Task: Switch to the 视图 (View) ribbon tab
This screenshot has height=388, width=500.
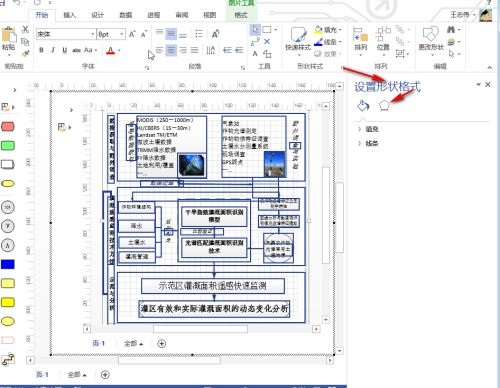Action: (x=210, y=15)
